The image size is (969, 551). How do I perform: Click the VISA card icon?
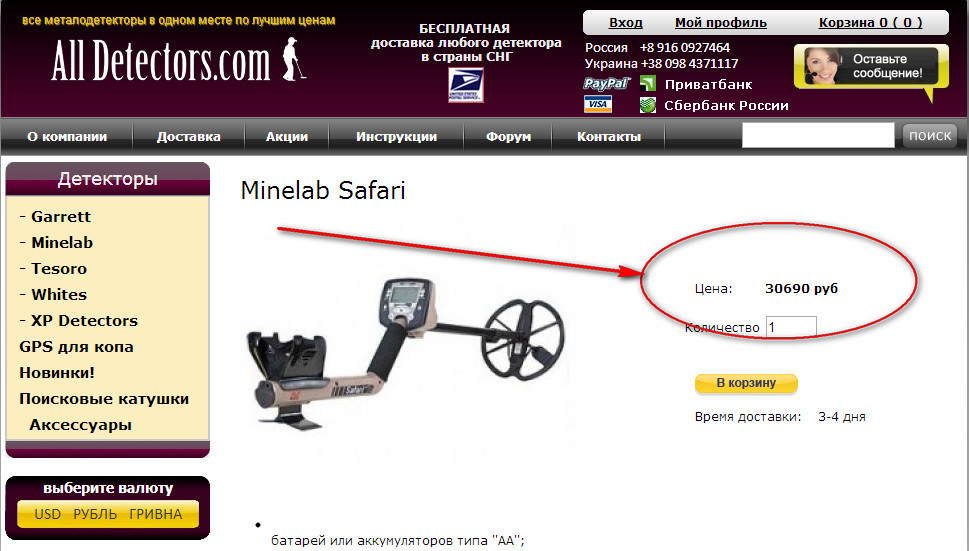[x=598, y=104]
